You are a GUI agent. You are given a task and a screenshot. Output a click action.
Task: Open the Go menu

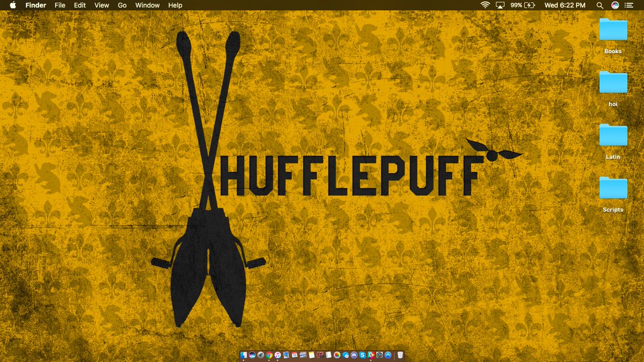[x=122, y=5]
